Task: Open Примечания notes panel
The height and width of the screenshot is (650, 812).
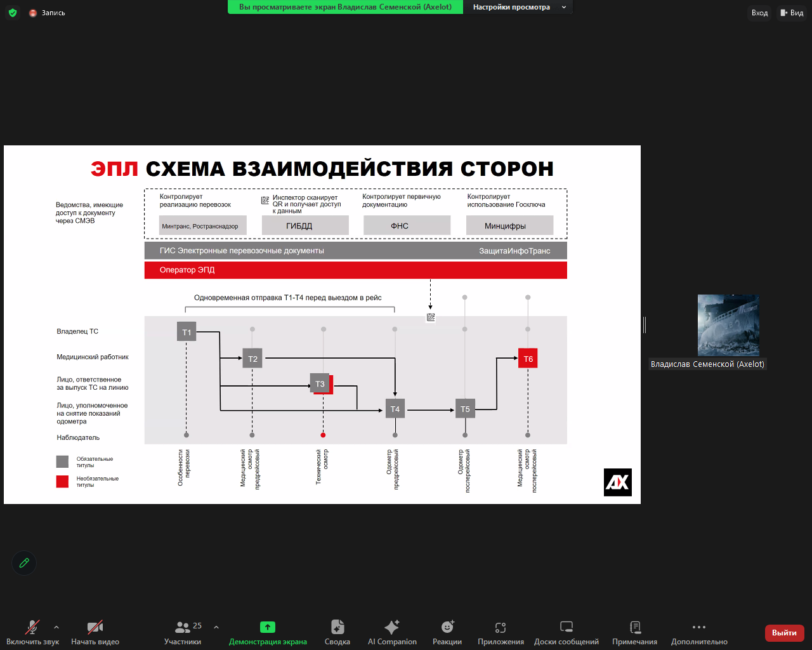Action: (x=634, y=632)
